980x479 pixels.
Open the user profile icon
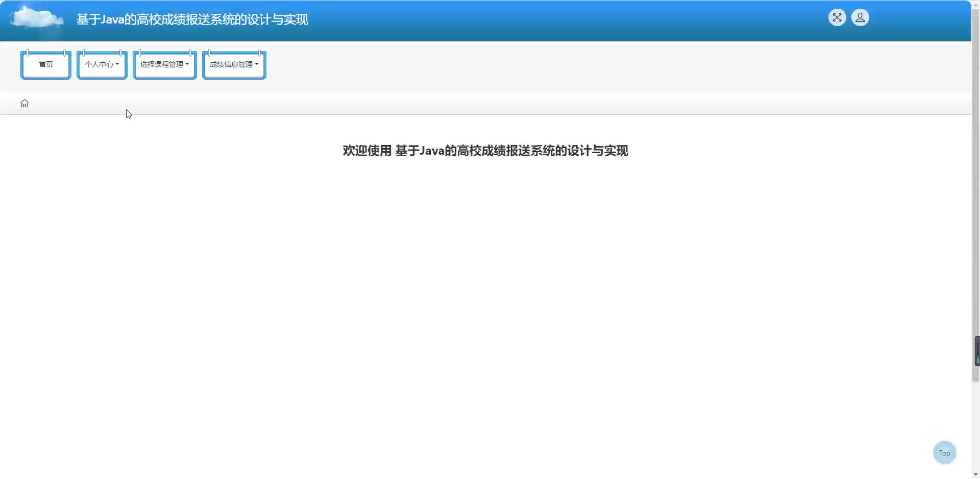(x=860, y=18)
